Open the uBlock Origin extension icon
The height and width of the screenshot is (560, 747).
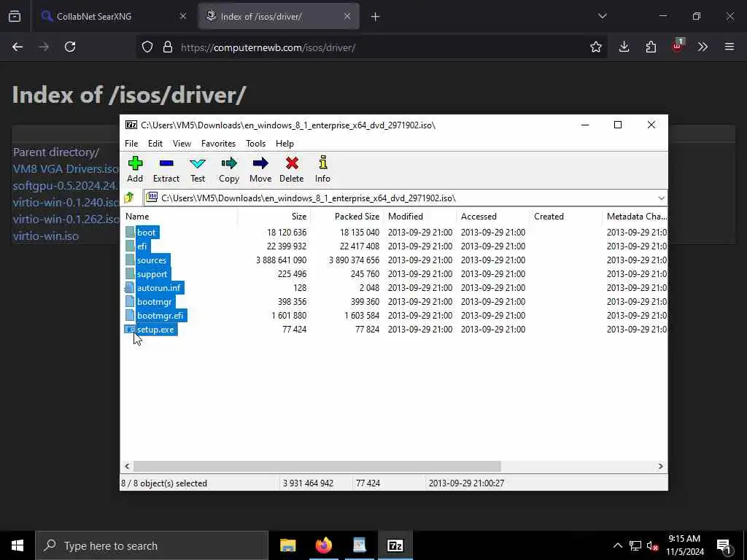coord(678,46)
